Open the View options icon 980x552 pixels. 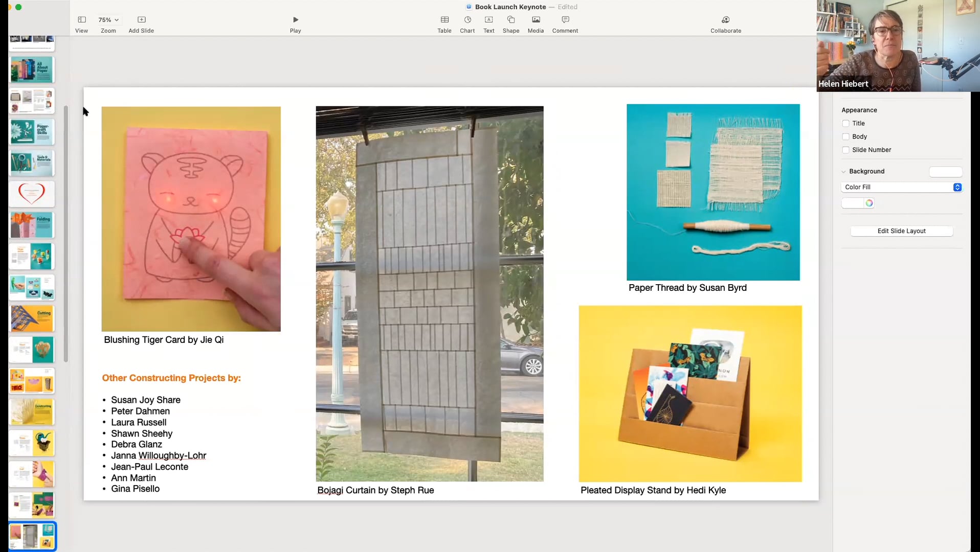[82, 19]
